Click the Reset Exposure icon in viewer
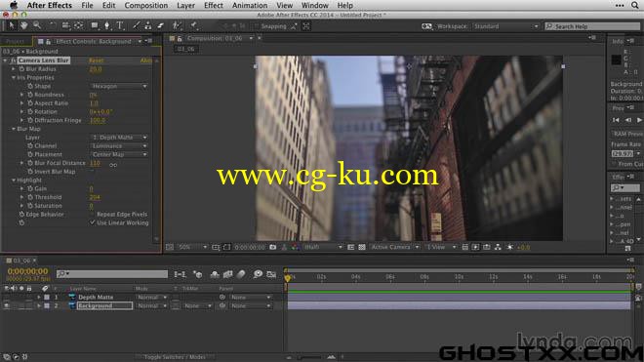 coord(509,247)
